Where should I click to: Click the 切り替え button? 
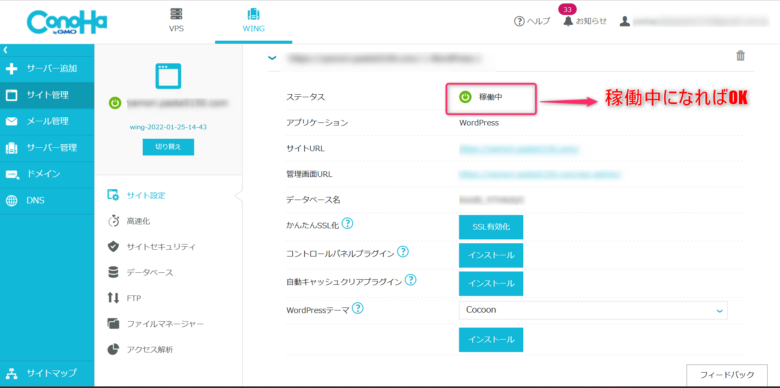[x=168, y=147]
